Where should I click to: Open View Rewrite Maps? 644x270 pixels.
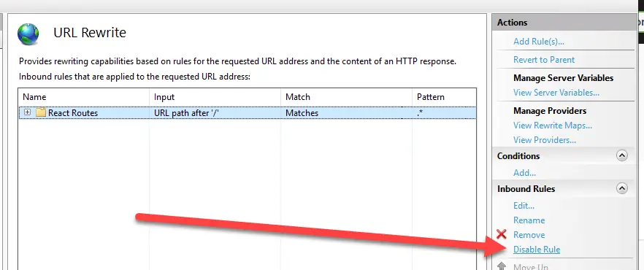[553, 126]
